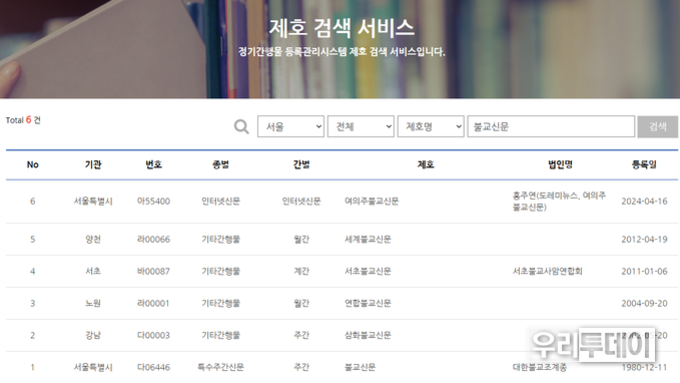Click the No column header
Image resolution: width=680 pixels, height=383 pixels.
33,164
